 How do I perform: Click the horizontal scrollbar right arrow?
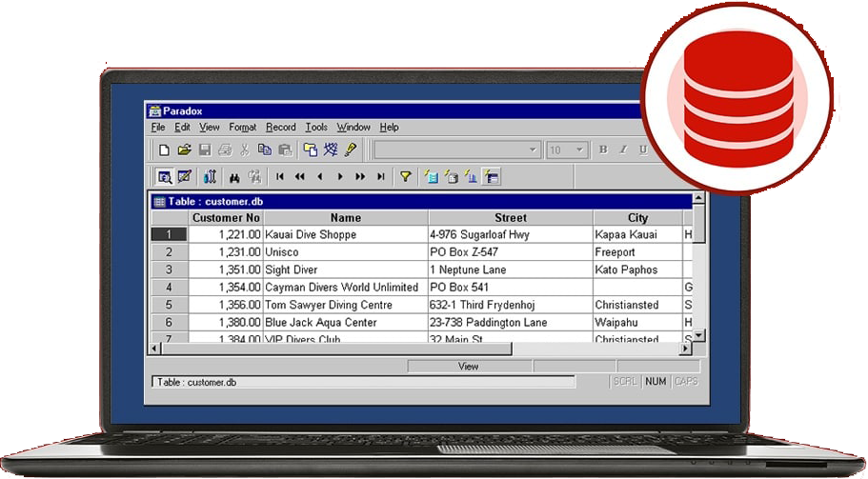pos(684,349)
